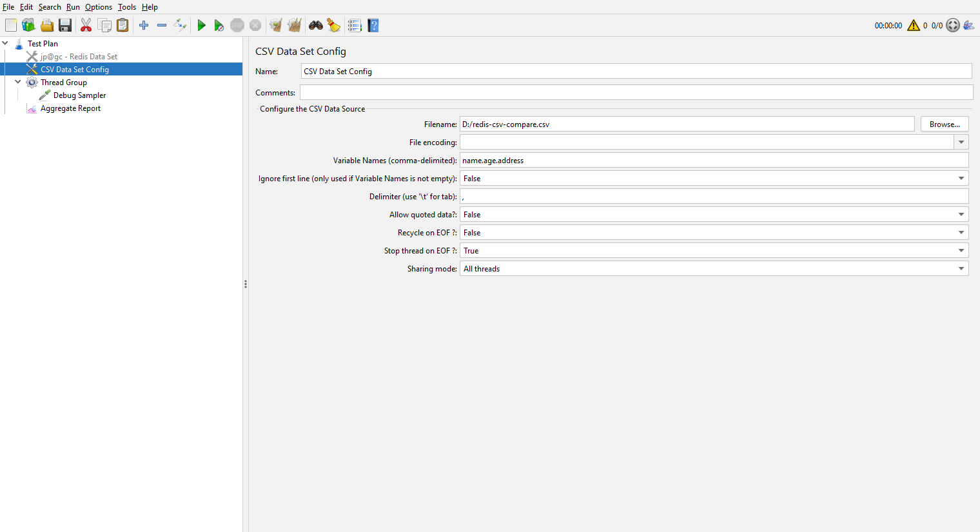Clear all results with the double broom icon

tap(295, 25)
